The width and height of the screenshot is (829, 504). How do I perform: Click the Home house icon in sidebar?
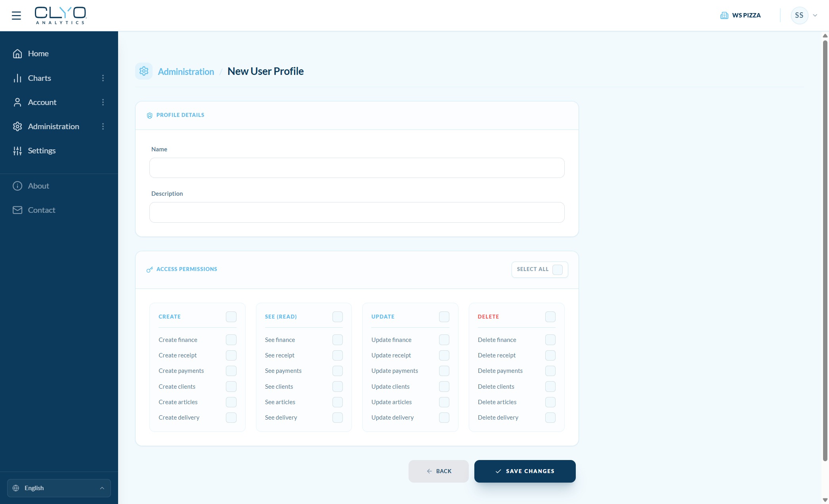(17, 53)
